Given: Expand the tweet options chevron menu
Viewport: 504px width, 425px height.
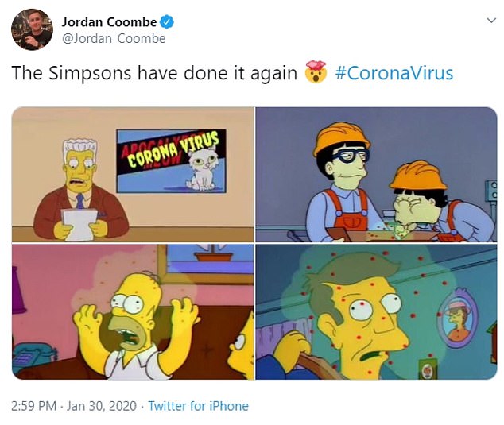Looking at the screenshot, I should [x=491, y=21].
